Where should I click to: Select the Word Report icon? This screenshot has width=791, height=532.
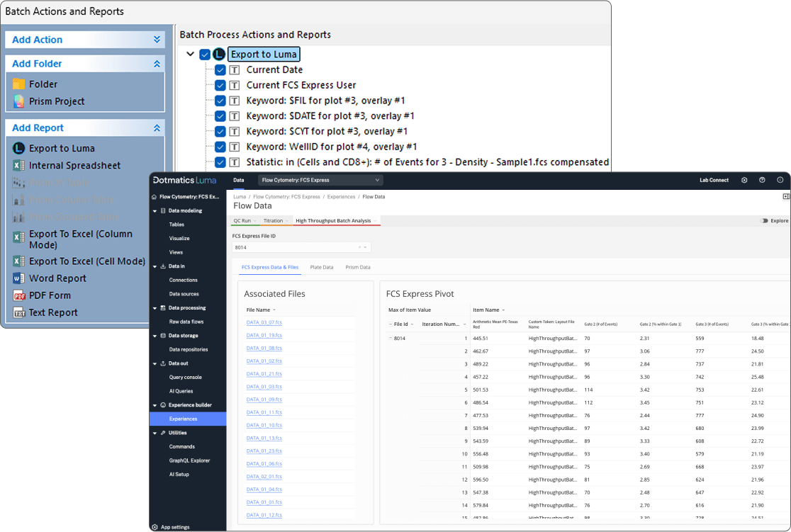click(18, 278)
